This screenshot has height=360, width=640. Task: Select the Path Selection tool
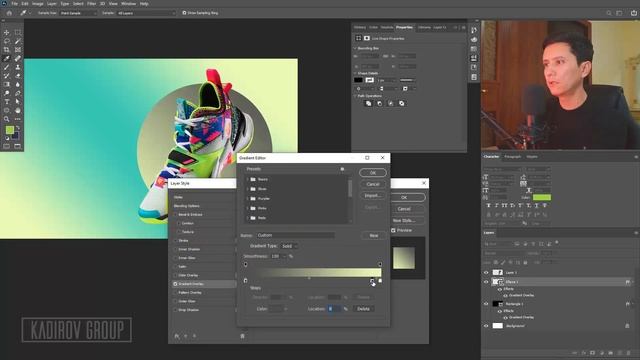tap(18, 102)
